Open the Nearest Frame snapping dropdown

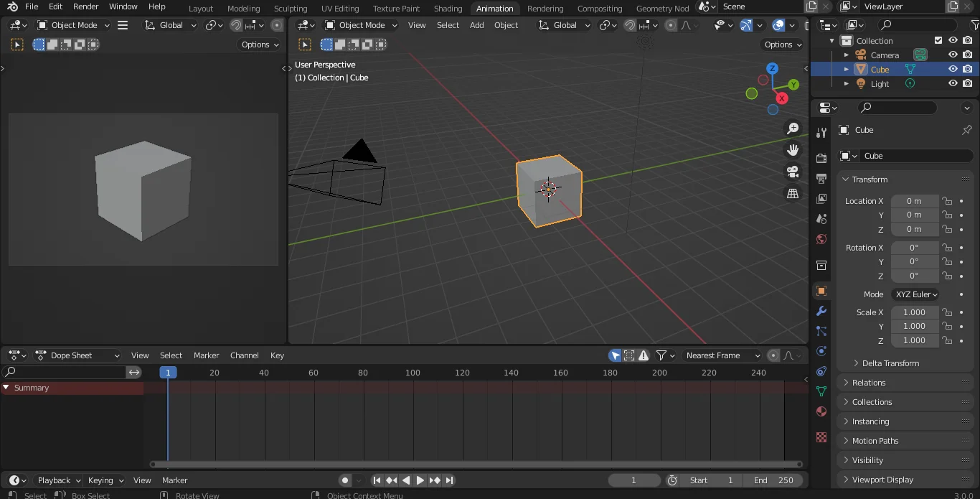point(722,355)
